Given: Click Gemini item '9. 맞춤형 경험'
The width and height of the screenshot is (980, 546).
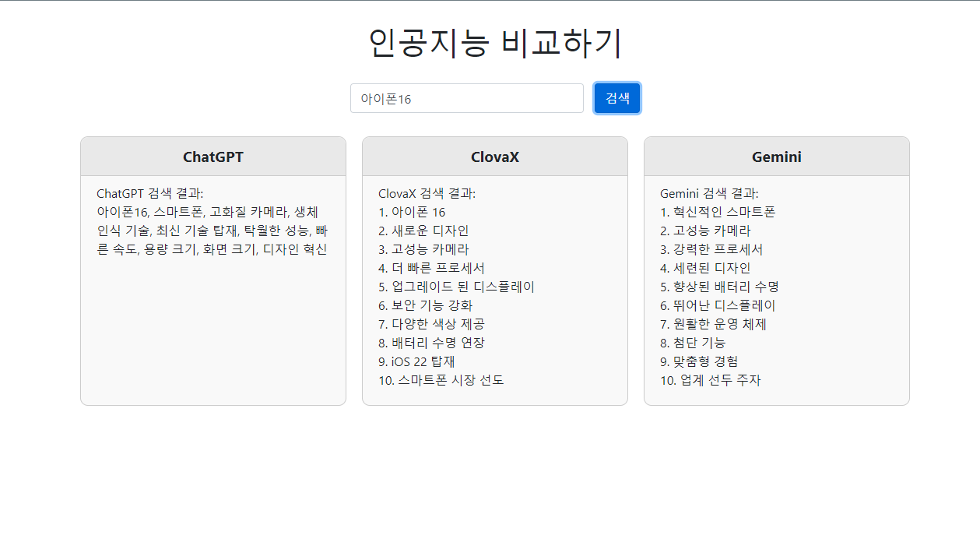Looking at the screenshot, I should click(x=699, y=361).
